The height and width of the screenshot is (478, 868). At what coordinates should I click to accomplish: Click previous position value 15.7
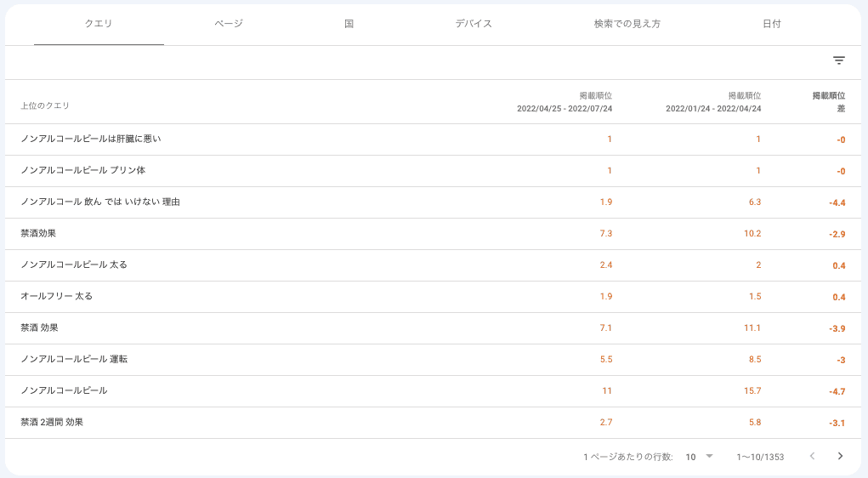click(752, 391)
